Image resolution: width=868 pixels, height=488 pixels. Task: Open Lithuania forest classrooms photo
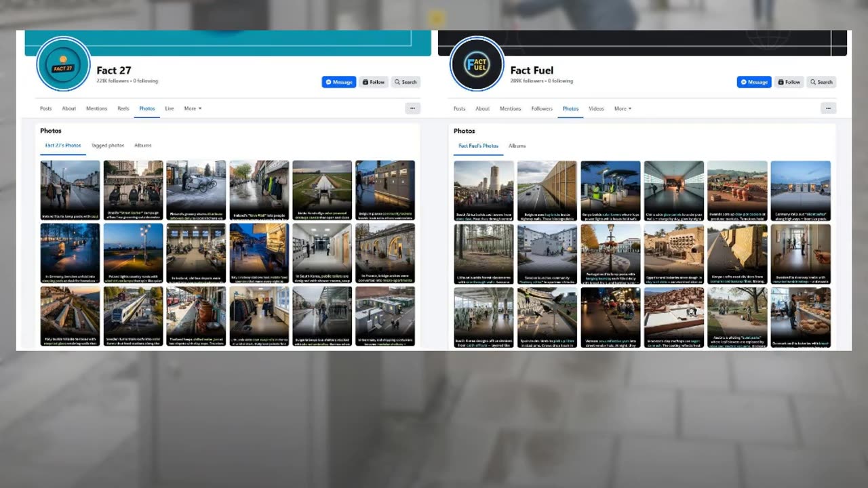click(484, 254)
